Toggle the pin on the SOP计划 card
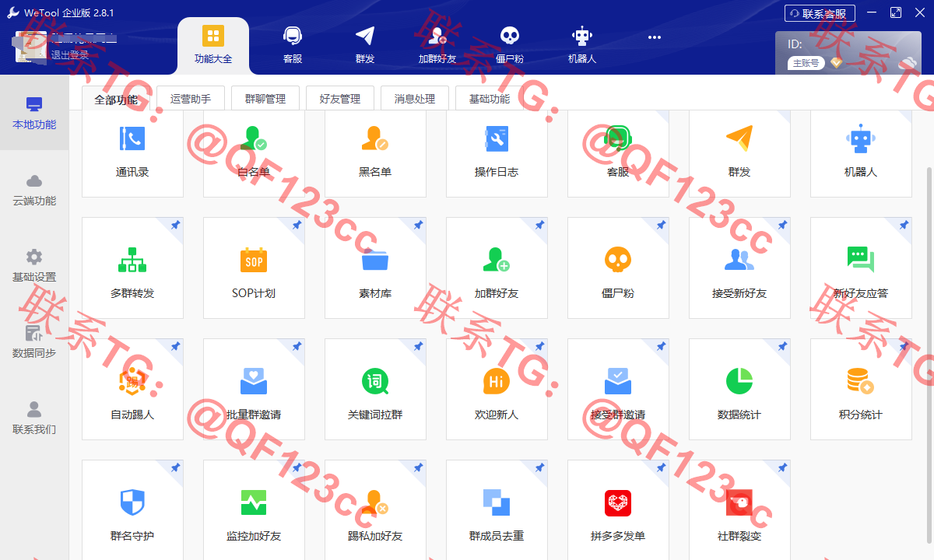The image size is (934, 560). pos(297,225)
